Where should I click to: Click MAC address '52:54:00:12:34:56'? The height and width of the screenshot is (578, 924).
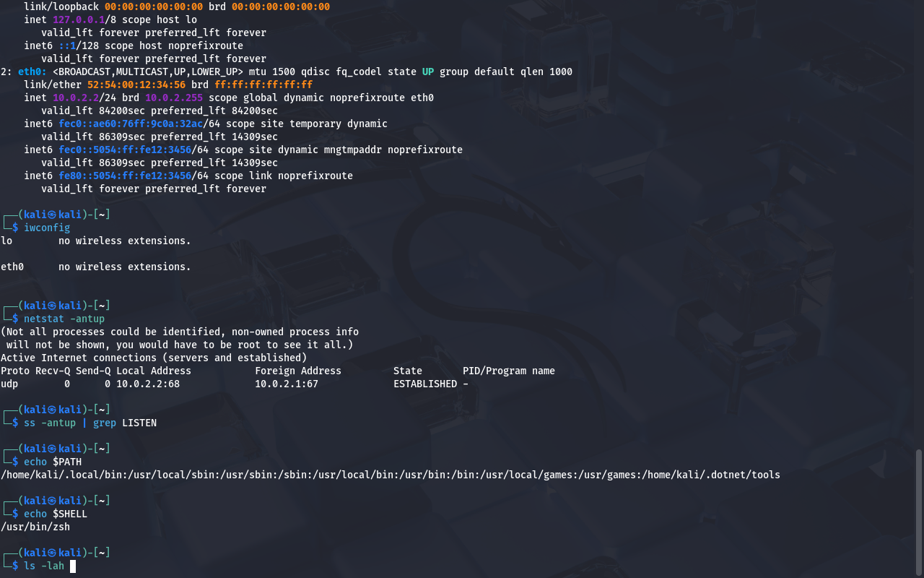(136, 85)
